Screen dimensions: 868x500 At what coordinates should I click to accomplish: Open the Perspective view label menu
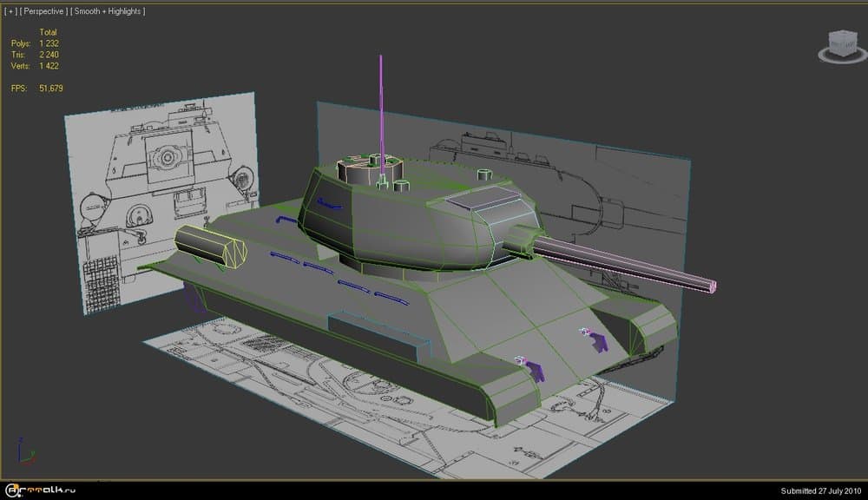coord(43,11)
